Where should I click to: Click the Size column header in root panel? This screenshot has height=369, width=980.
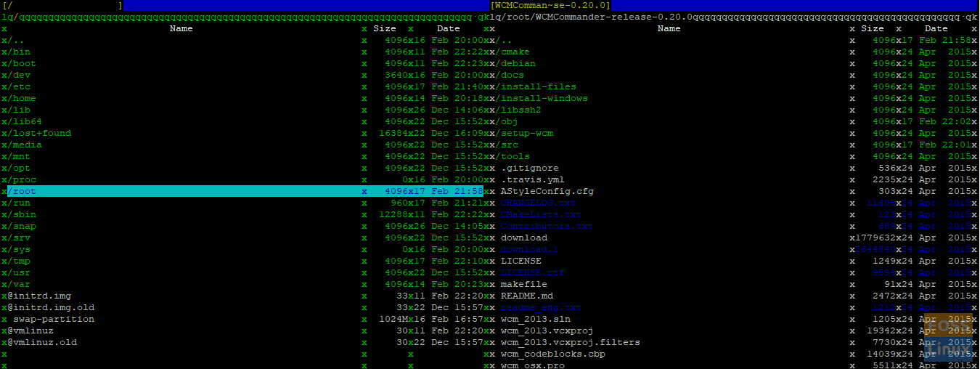tap(385, 28)
